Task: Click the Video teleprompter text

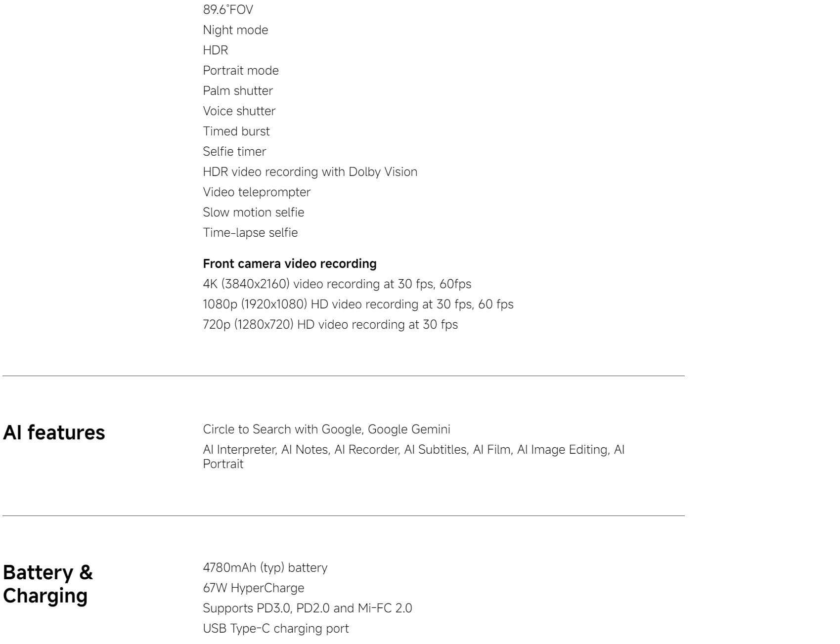Action: coord(257,192)
